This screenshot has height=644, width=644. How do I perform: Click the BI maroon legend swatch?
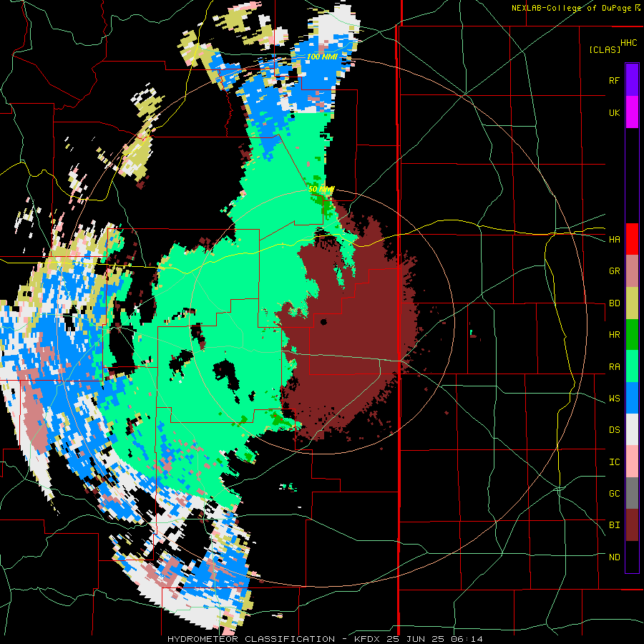(632, 525)
